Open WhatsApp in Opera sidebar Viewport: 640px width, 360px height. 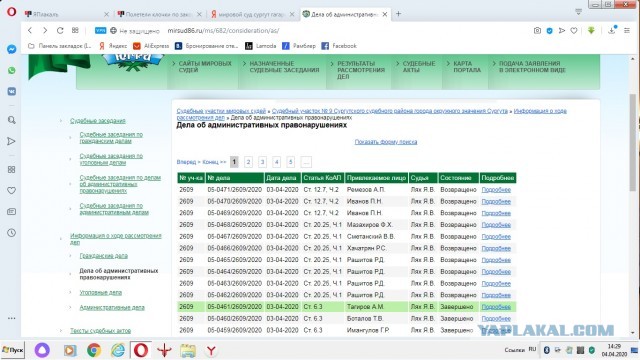[11, 70]
